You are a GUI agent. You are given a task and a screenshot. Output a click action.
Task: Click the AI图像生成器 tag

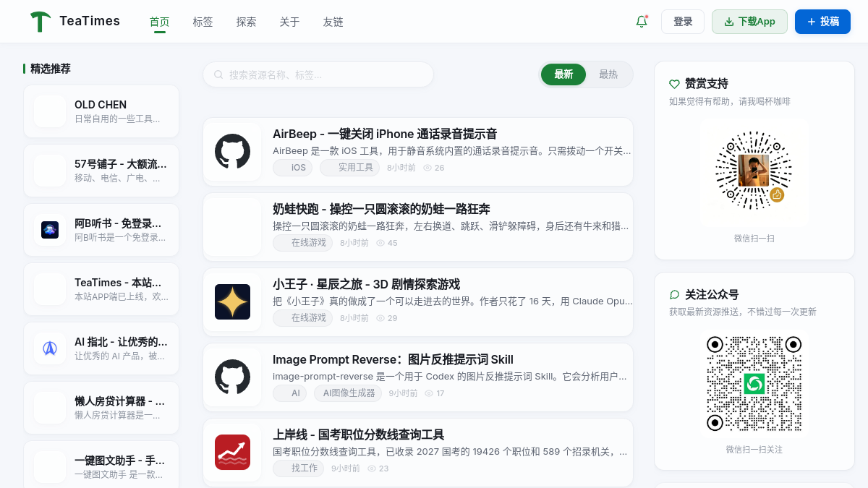tap(348, 393)
